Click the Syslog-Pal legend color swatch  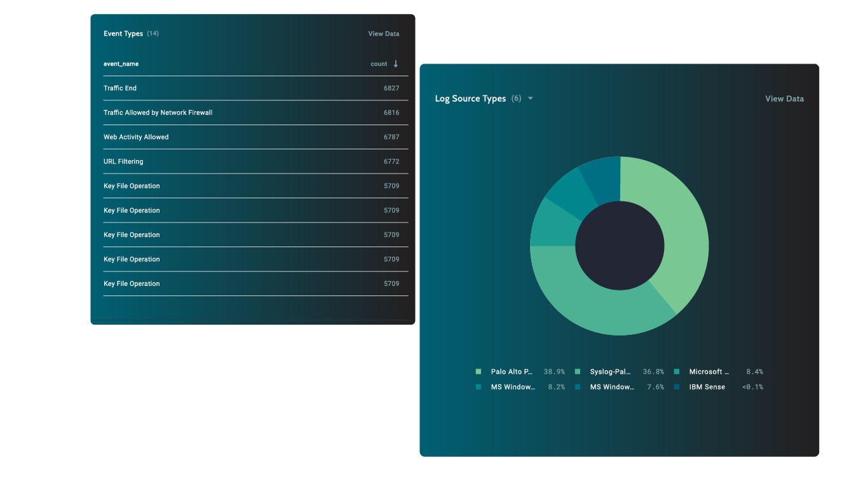click(578, 372)
